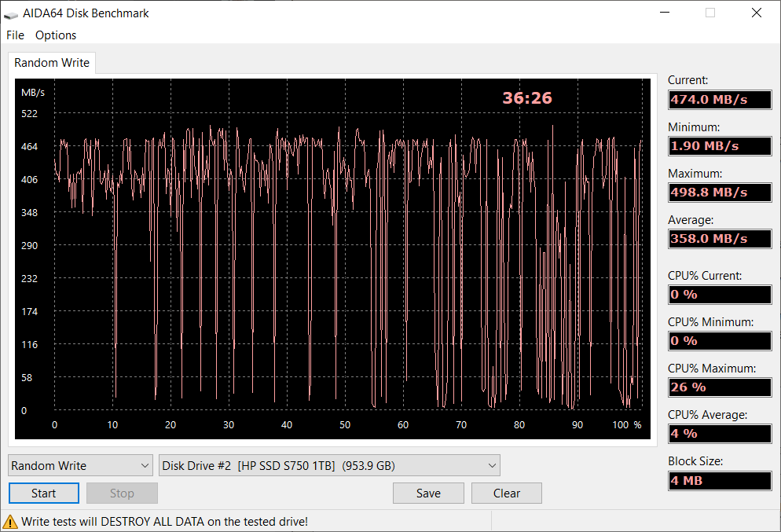Click the Block Size 4 MB field
781x532 pixels.
click(719, 481)
